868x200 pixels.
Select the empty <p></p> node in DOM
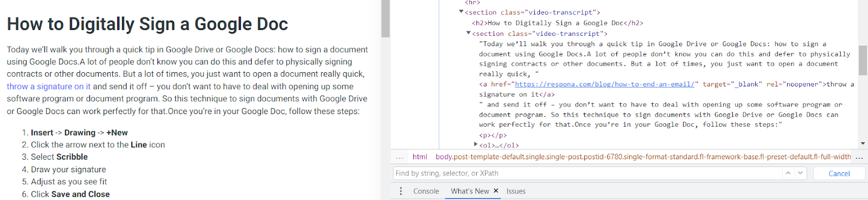(x=493, y=135)
